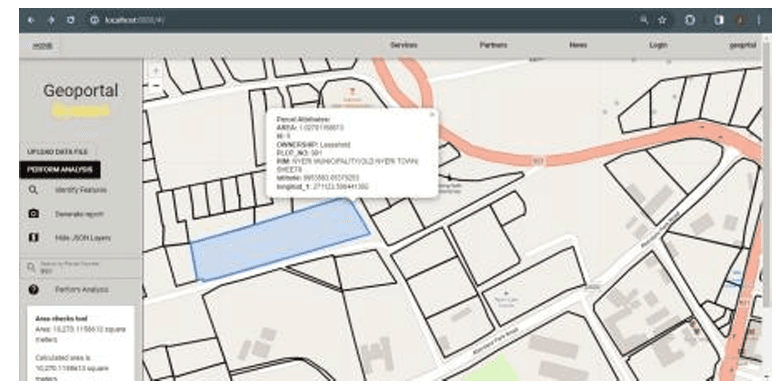Click the Perform Analysis help icon
This screenshot has height=392, width=776.
coord(33,290)
